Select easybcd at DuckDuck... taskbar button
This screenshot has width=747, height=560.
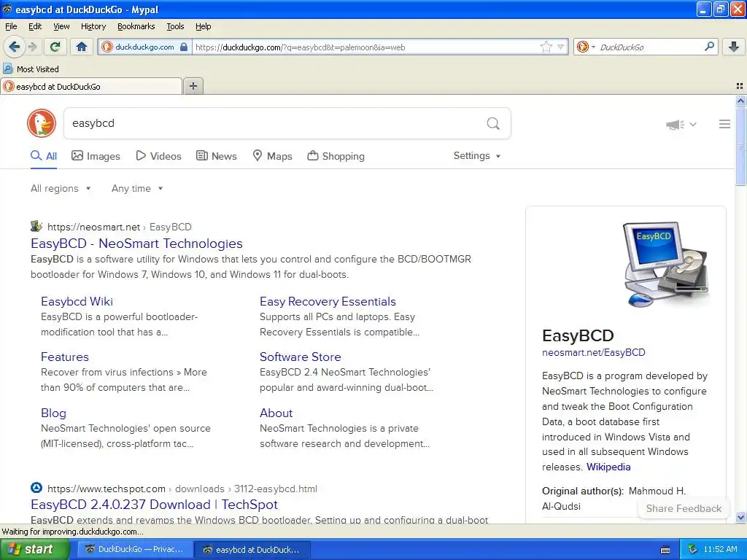253,550
